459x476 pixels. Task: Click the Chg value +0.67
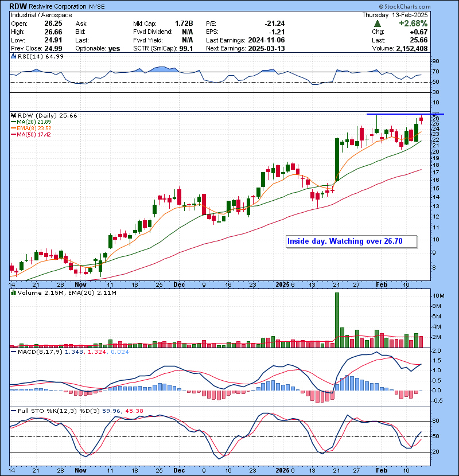tap(418, 32)
